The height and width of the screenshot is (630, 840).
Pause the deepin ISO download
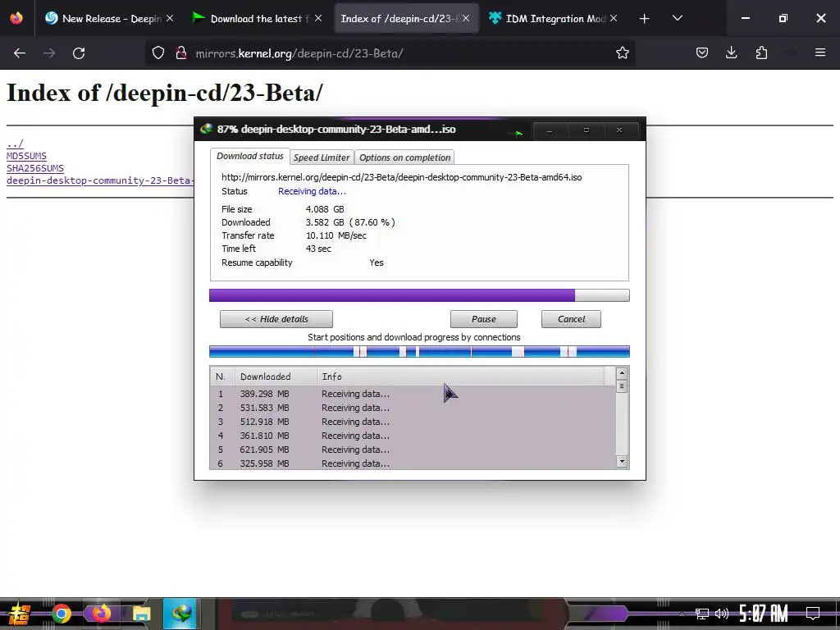point(484,319)
